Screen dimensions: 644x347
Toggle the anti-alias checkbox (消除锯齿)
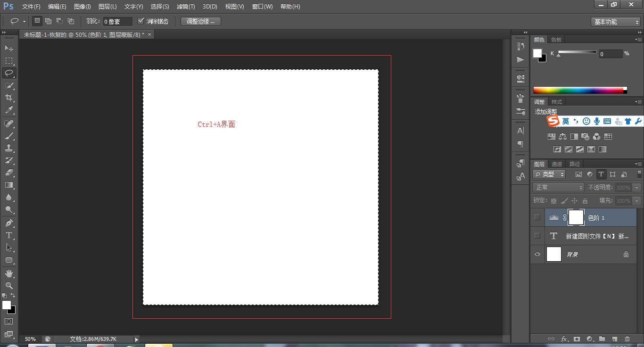(x=140, y=21)
